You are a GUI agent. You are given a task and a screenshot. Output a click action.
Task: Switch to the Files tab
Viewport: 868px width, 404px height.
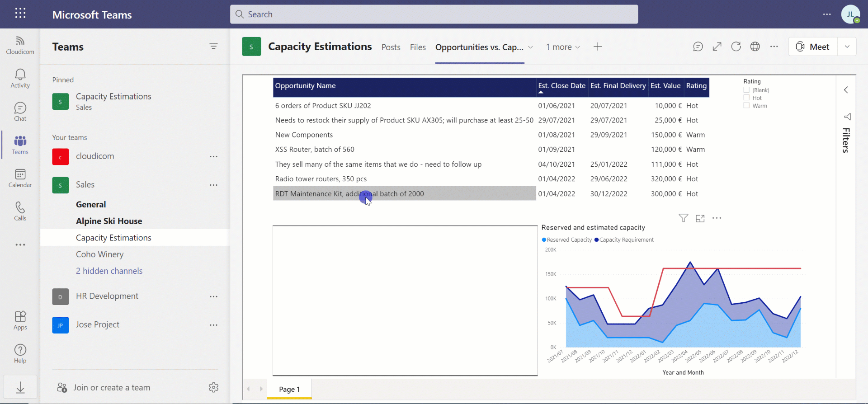[x=418, y=47]
